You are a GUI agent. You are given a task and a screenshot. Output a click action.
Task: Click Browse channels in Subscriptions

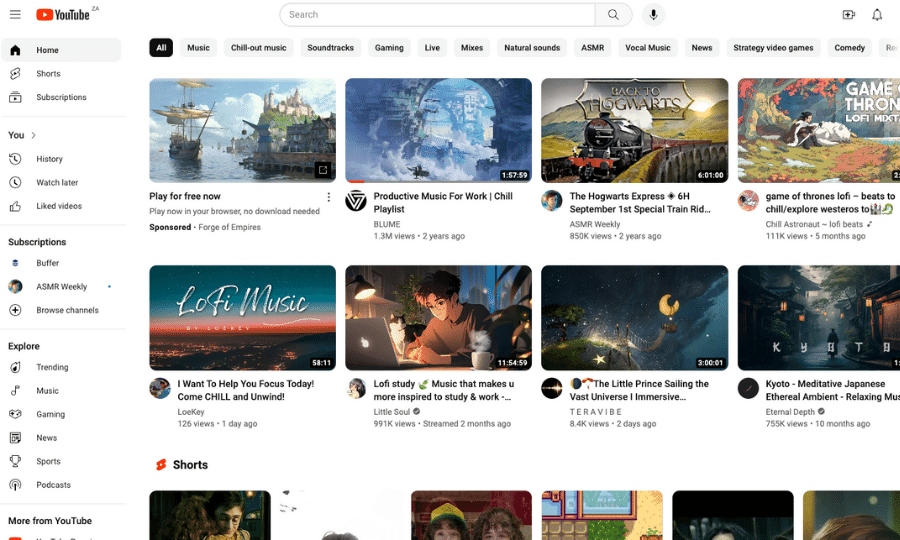point(67,310)
